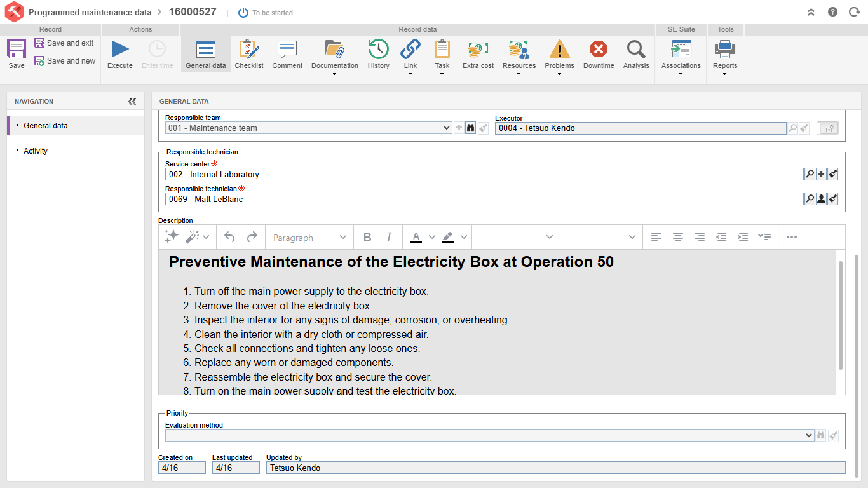The height and width of the screenshot is (488, 868).
Task: Click the Service center input field
Action: (x=484, y=174)
